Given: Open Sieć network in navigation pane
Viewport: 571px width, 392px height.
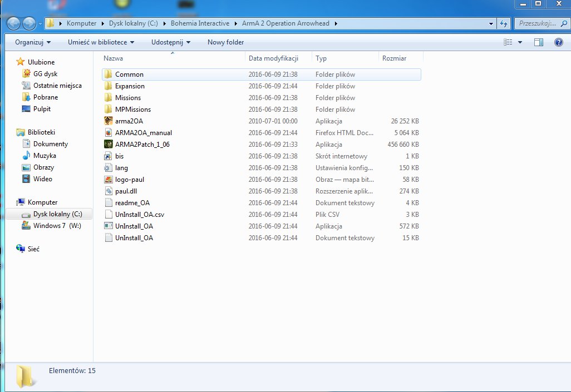Looking at the screenshot, I should pyautogui.click(x=33, y=249).
